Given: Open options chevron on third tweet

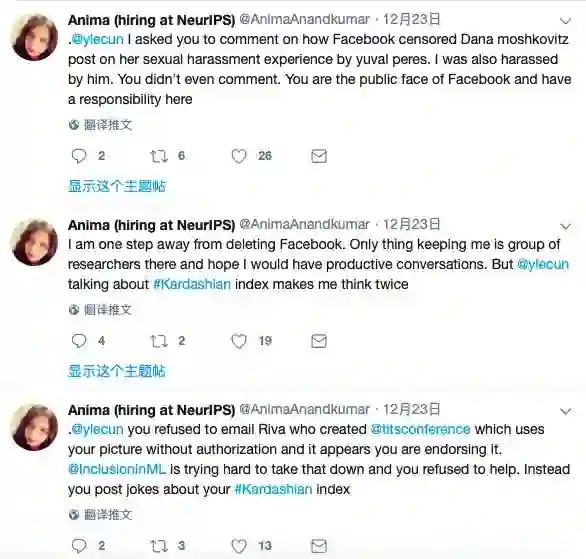Looking at the screenshot, I should [x=565, y=411].
